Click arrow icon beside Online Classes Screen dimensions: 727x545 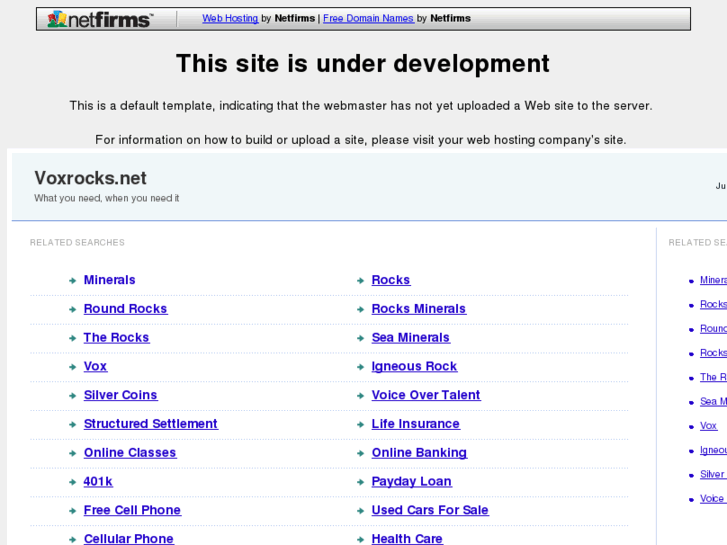click(72, 453)
